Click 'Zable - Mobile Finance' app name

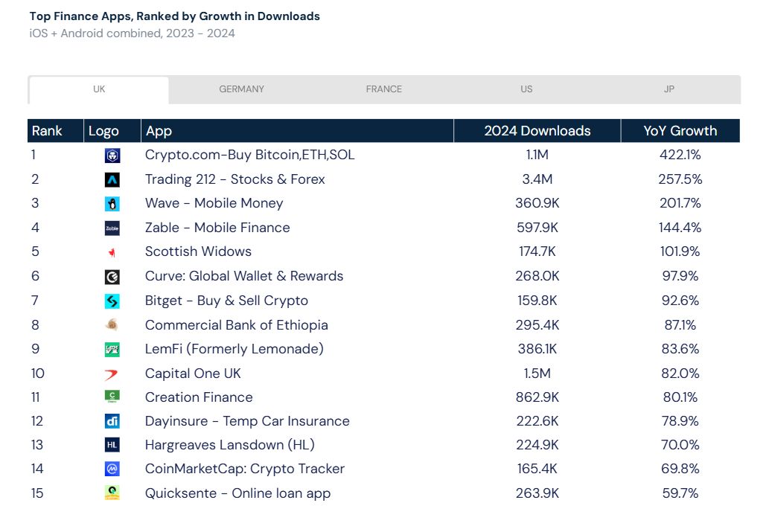217,228
